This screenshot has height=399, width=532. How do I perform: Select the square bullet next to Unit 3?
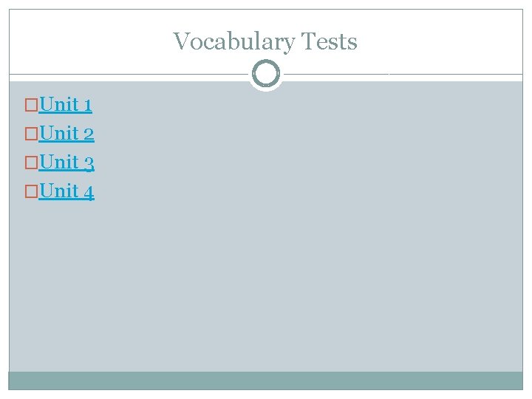click(x=31, y=163)
